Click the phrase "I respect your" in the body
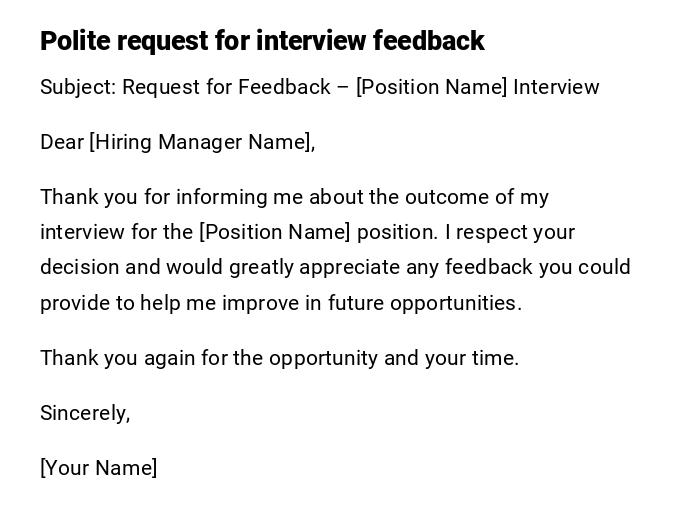 [510, 232]
